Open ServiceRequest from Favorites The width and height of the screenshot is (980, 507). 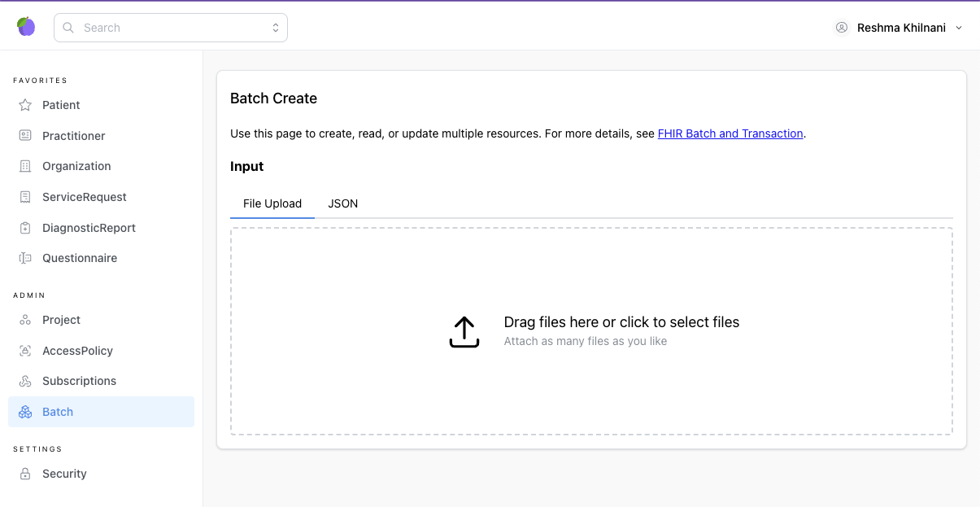coord(85,196)
